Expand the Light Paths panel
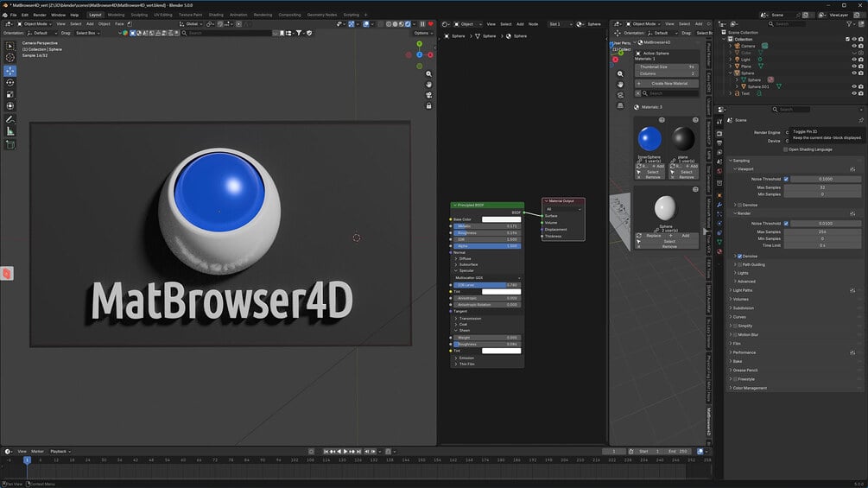 795,290
